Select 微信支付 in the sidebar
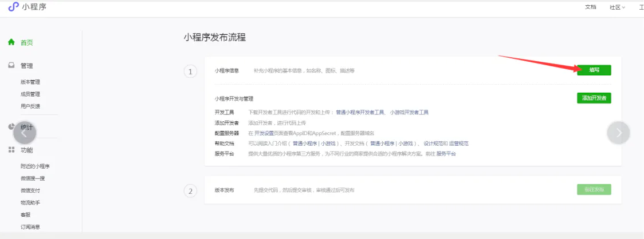644x239 pixels. (30, 190)
